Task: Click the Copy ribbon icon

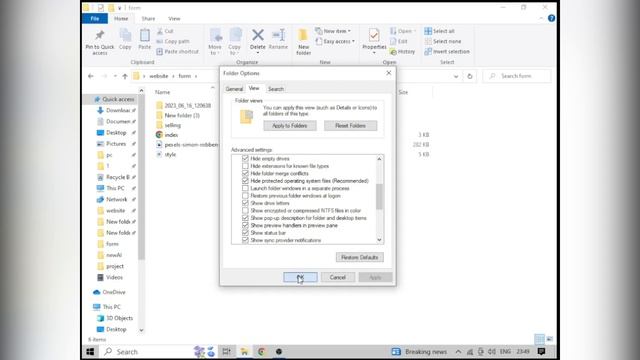Action: (x=125, y=36)
